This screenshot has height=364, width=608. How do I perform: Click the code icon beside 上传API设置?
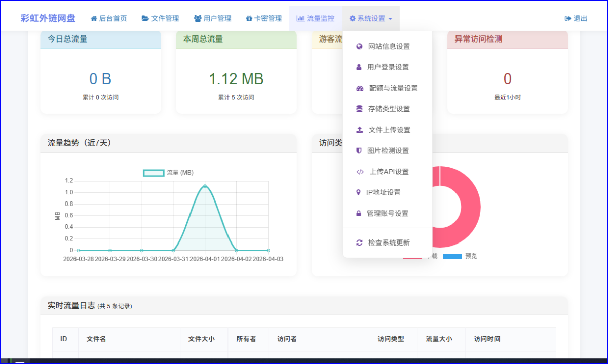point(360,172)
